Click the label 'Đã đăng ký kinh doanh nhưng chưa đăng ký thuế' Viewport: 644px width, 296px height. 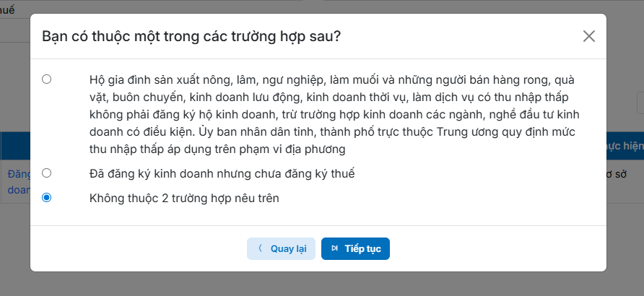222,173
